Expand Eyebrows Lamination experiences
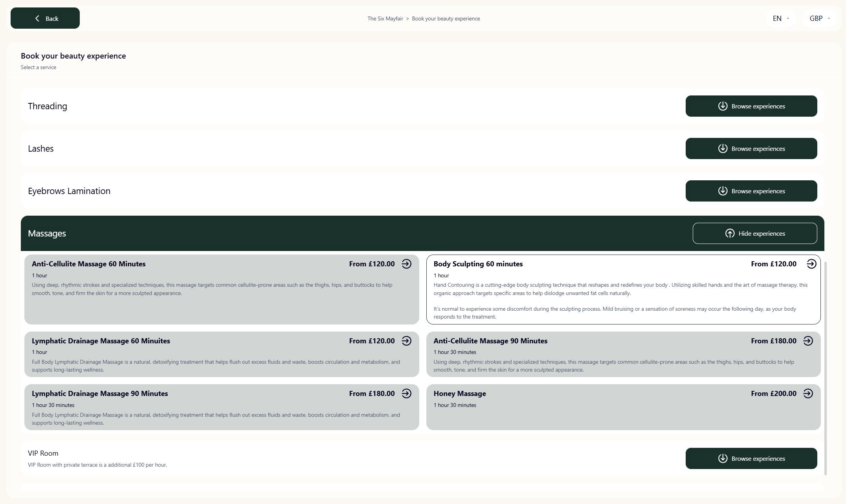This screenshot has width=846, height=504. point(751,191)
